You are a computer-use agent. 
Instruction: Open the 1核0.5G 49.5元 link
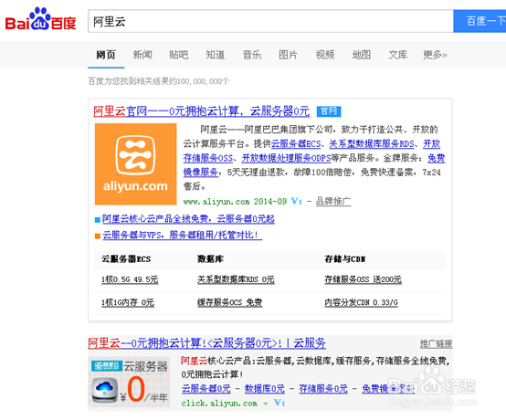point(130,279)
